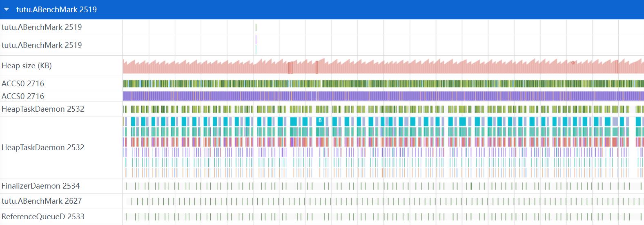Select the second tutu.ABenchMark 2519 row label
Image resolution: width=644 pixels, height=225 pixels.
42,45
